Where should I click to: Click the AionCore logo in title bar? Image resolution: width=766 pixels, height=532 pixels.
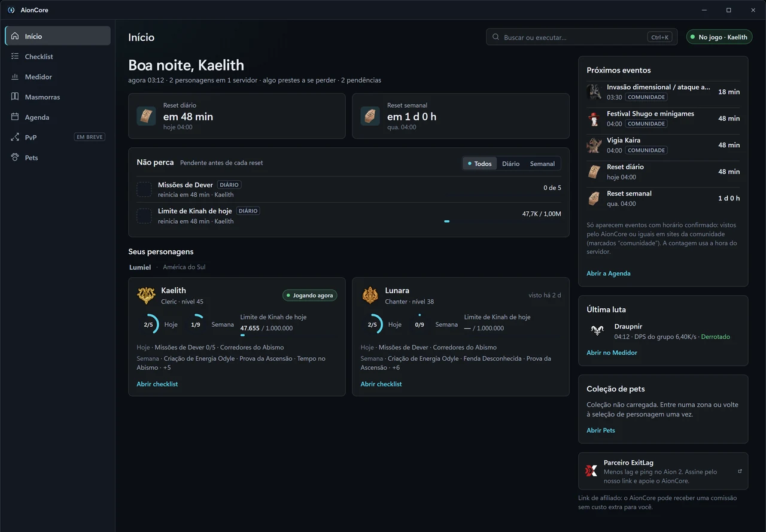(11, 10)
